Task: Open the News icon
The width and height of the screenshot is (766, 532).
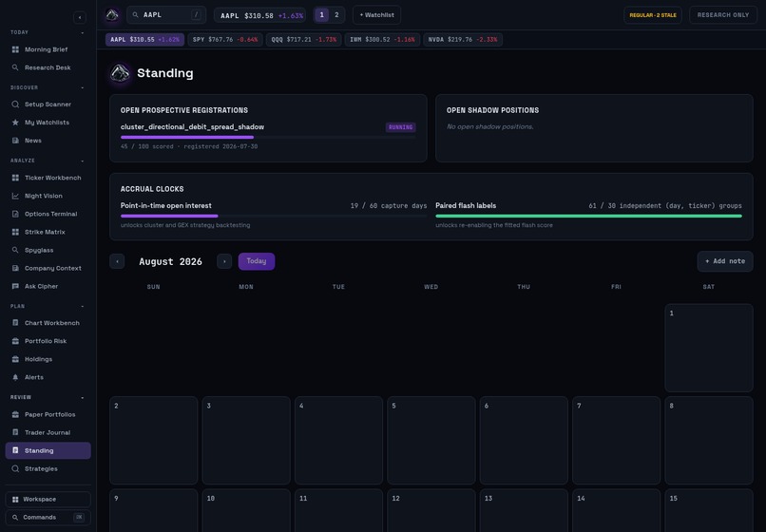Action: pyautogui.click(x=15, y=141)
